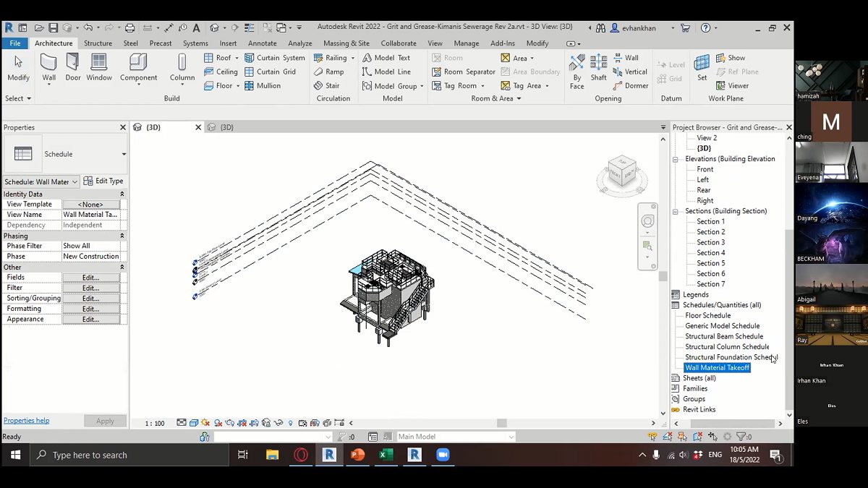Open the Visual Style menu in view control bar
Viewport: 868px width, 488px height.
coord(194,423)
